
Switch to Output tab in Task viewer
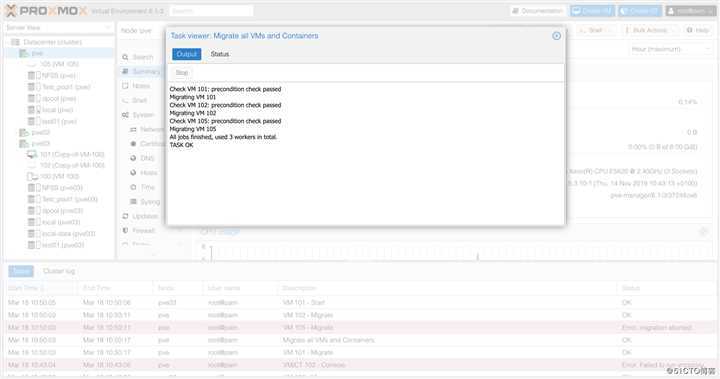tap(186, 54)
